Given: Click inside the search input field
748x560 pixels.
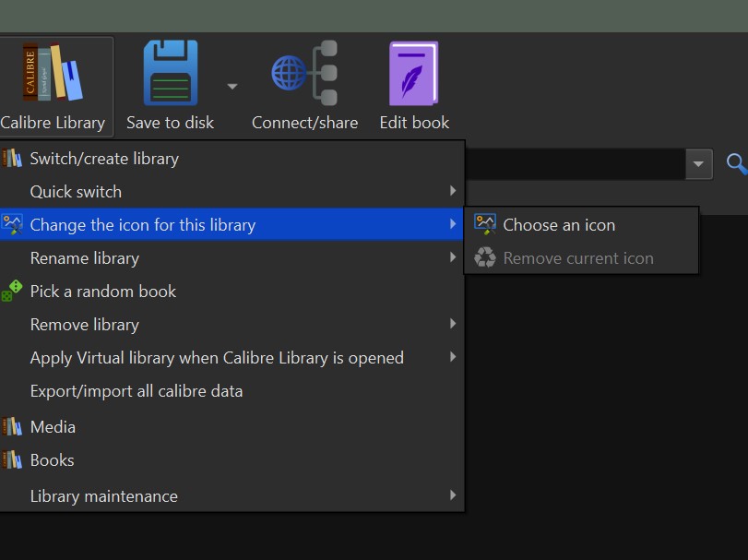Looking at the screenshot, I should tap(572, 164).
